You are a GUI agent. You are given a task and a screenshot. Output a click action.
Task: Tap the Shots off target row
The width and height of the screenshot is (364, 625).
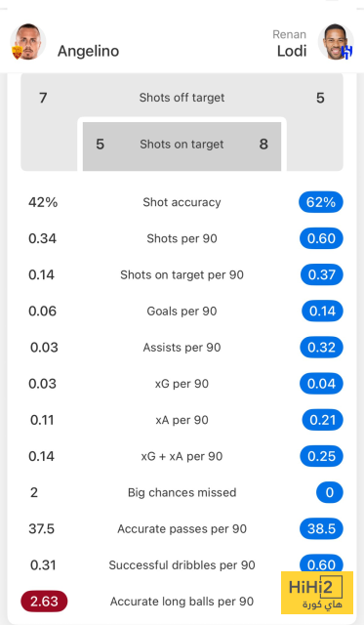point(182,98)
